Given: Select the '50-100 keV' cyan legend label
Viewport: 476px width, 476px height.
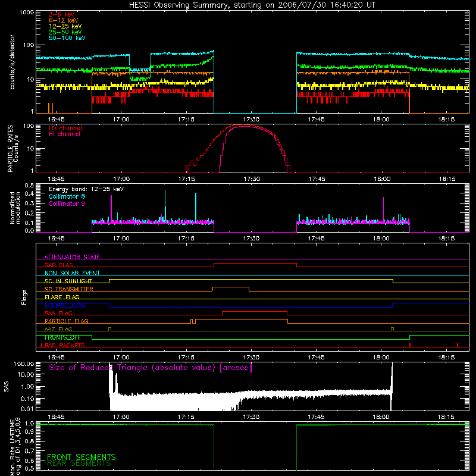Looking at the screenshot, I should click(x=67, y=38).
